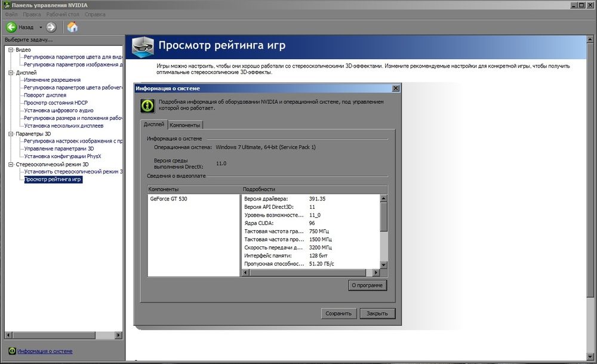Collapse the Стереоскопический режим 3D node

pyautogui.click(x=11, y=165)
